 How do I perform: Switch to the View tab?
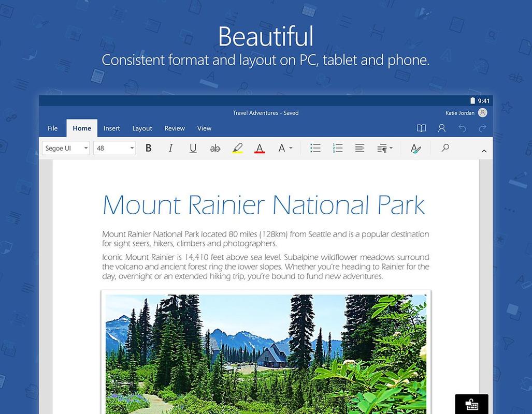[204, 128]
